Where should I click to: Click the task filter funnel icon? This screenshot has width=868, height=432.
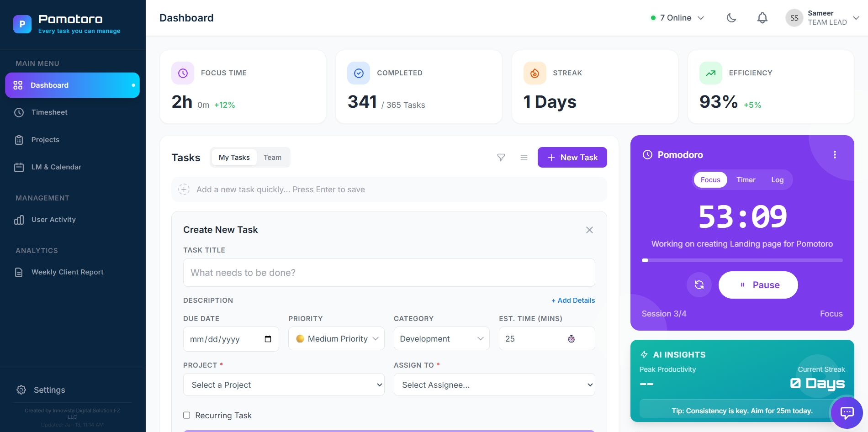click(x=501, y=158)
